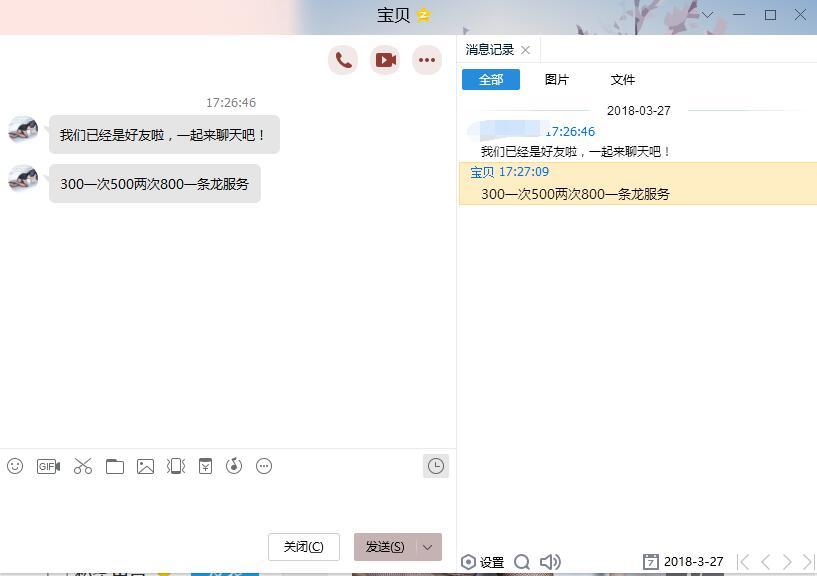The width and height of the screenshot is (817, 576).
Task: Toggle the message history clock button
Action: coord(436,466)
